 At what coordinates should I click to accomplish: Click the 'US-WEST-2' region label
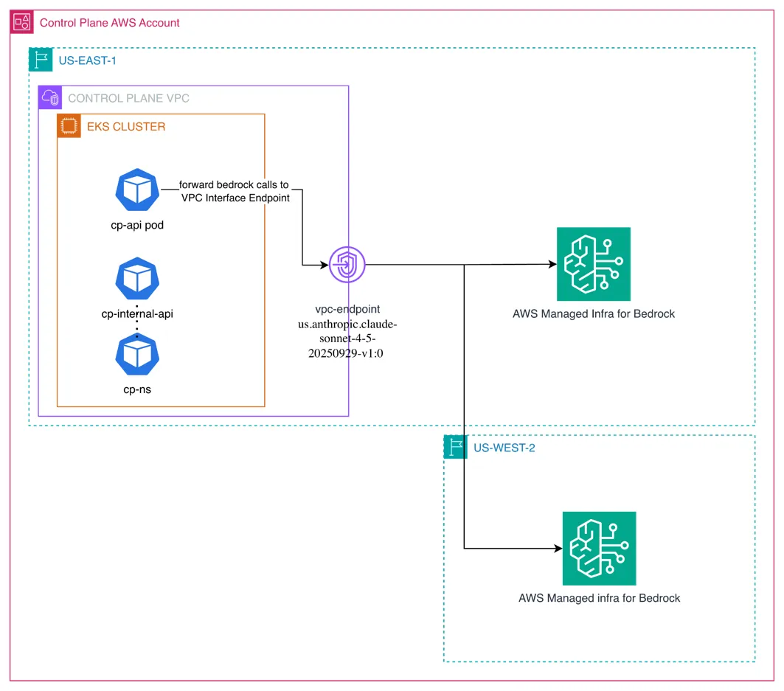(x=504, y=448)
